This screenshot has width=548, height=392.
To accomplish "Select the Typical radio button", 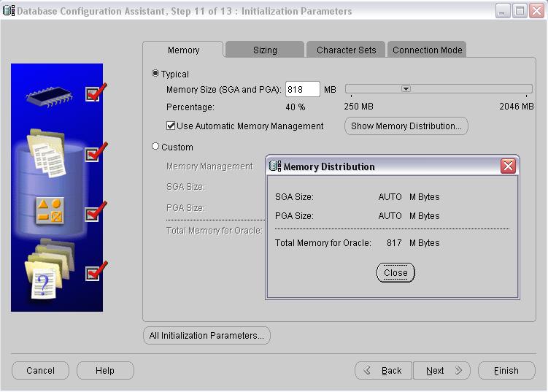I will point(155,74).
